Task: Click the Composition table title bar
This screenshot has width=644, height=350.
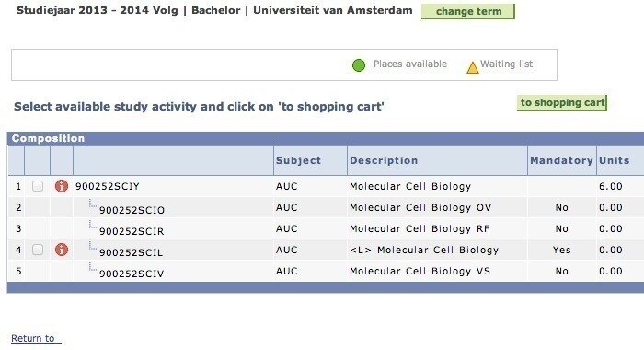Action: 326,138
